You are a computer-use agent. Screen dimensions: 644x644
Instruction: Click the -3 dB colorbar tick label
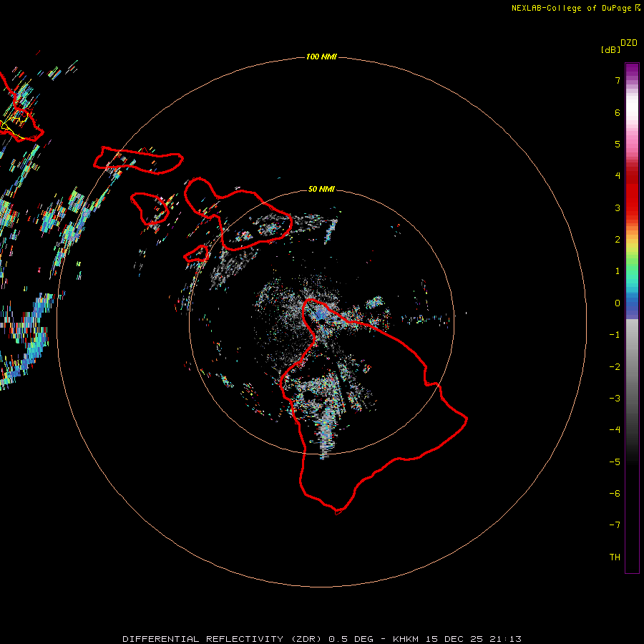615,399
